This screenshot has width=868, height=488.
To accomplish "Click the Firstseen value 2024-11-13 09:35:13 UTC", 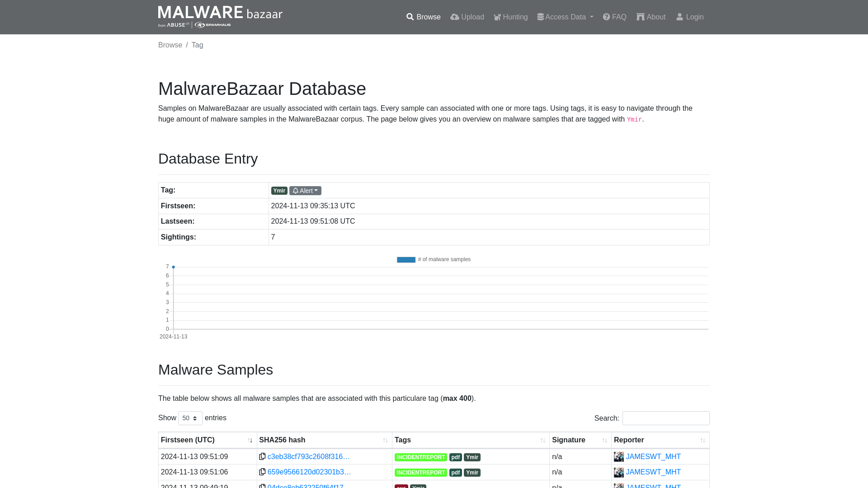I will (x=313, y=206).
